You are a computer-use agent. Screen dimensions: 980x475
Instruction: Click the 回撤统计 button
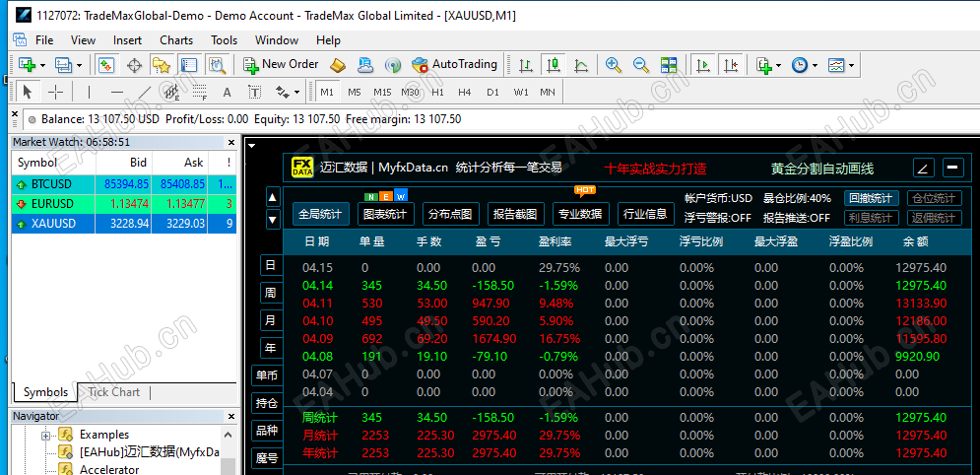click(x=872, y=199)
